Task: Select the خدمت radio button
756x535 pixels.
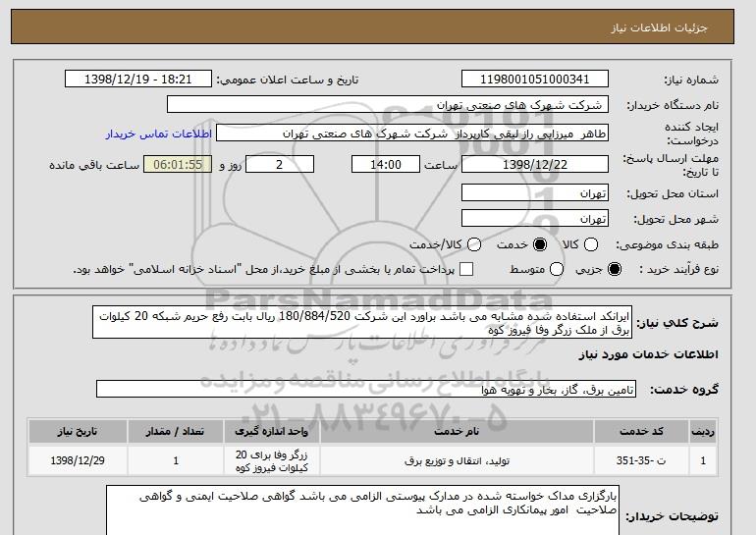Action: (x=540, y=244)
